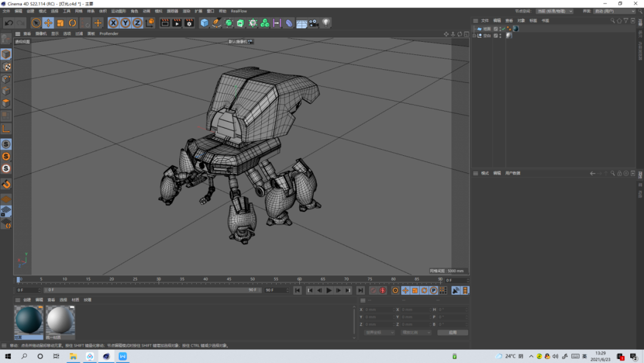The width and height of the screenshot is (644, 363).
Task: Switch to Polygons mode
Action: pos(6,103)
